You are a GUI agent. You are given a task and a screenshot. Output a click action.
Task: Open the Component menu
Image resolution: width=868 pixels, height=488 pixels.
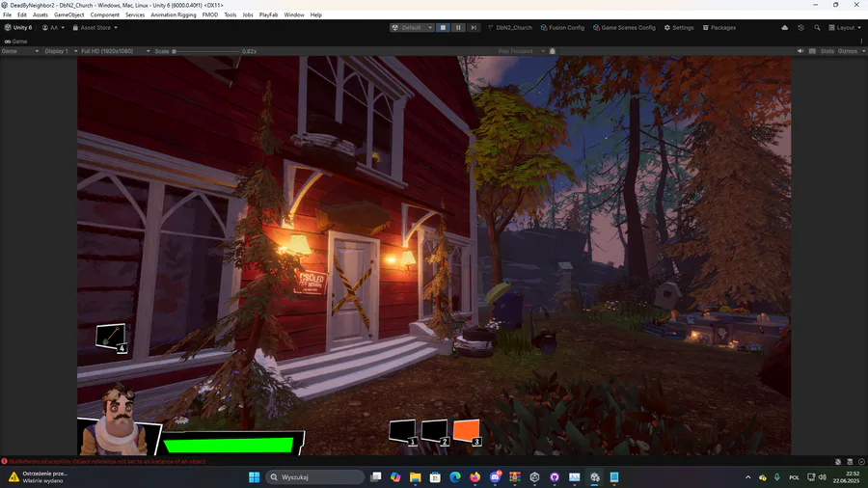click(104, 14)
